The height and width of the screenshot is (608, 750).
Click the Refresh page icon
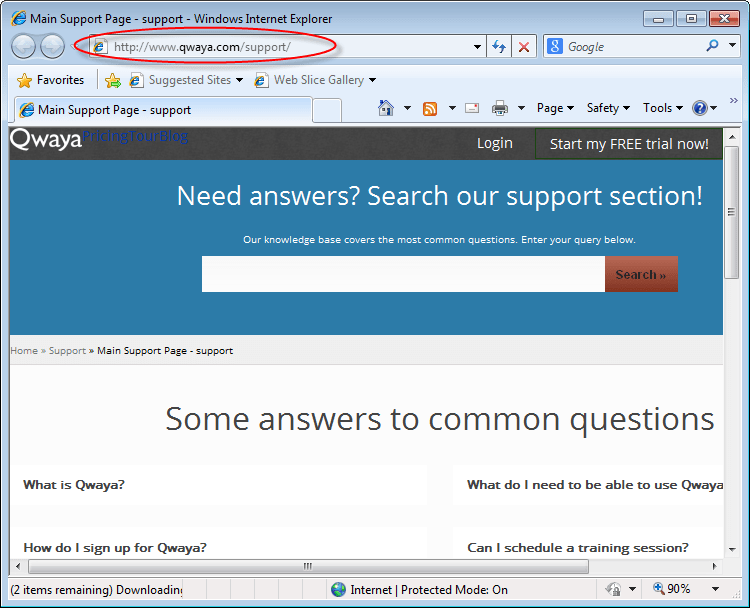tap(499, 47)
